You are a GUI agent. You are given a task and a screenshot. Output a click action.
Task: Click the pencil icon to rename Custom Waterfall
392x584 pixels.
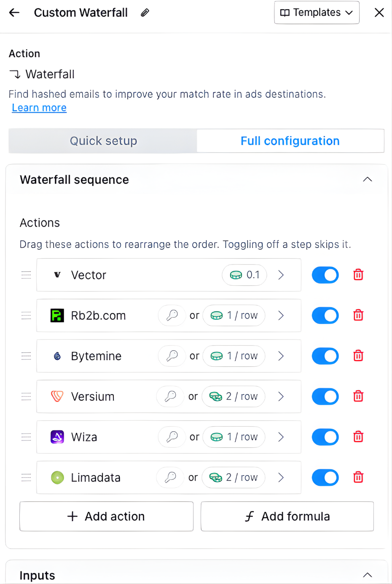click(145, 13)
